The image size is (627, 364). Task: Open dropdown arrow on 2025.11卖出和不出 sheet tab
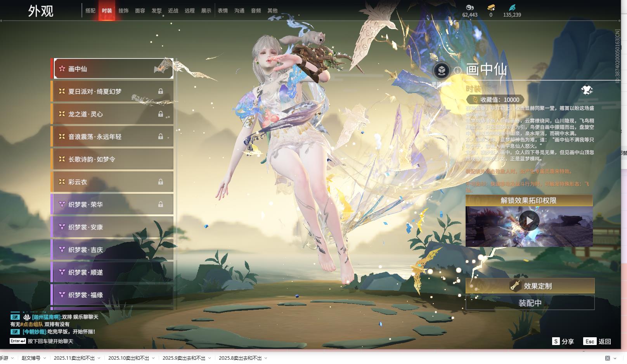(99, 358)
